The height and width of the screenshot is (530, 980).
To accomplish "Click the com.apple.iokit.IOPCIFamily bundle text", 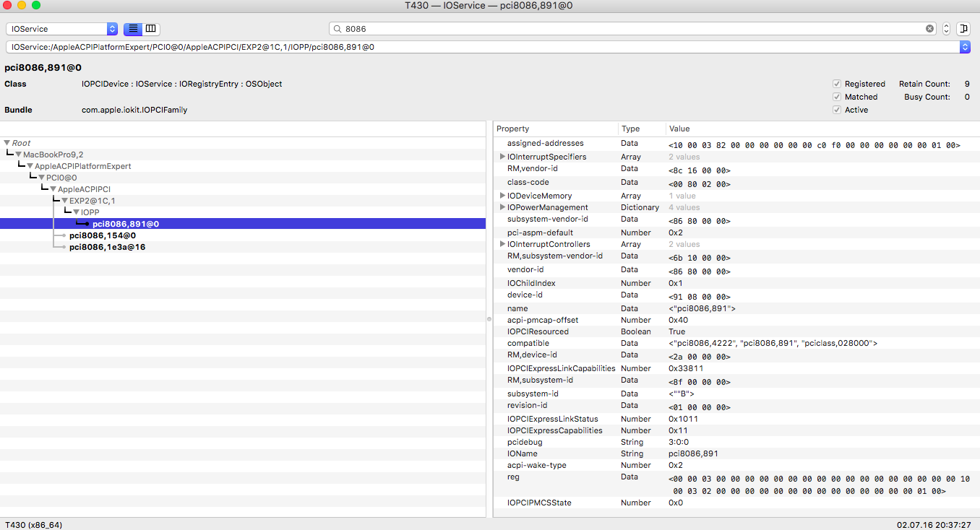I will 134,110.
